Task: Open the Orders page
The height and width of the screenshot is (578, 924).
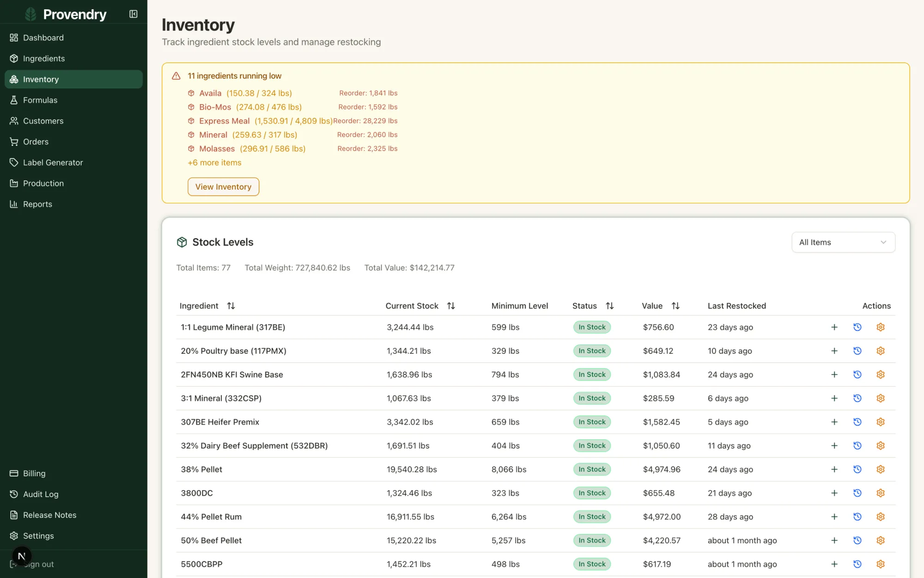Action: (73, 141)
